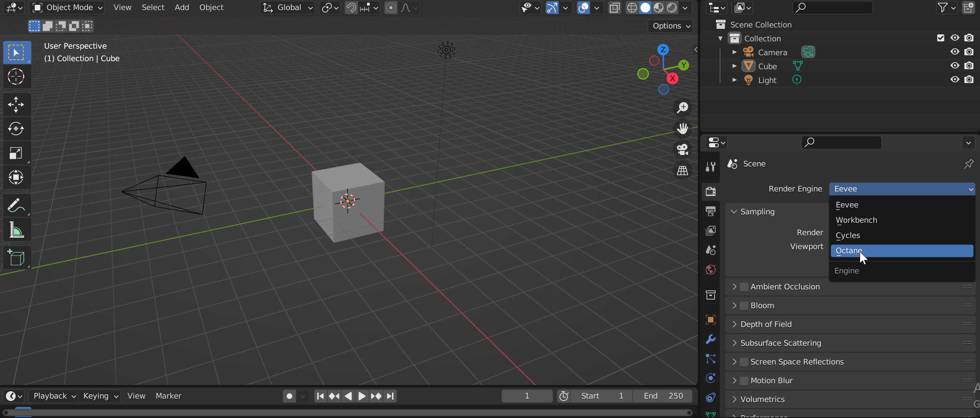
Task: Pick the Annotate pencil tool
Action: pyautogui.click(x=16, y=206)
